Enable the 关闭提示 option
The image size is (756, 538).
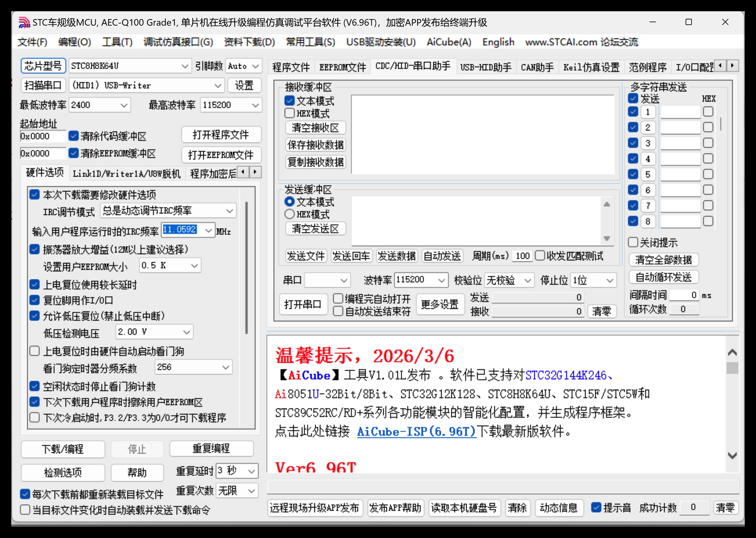(633, 242)
